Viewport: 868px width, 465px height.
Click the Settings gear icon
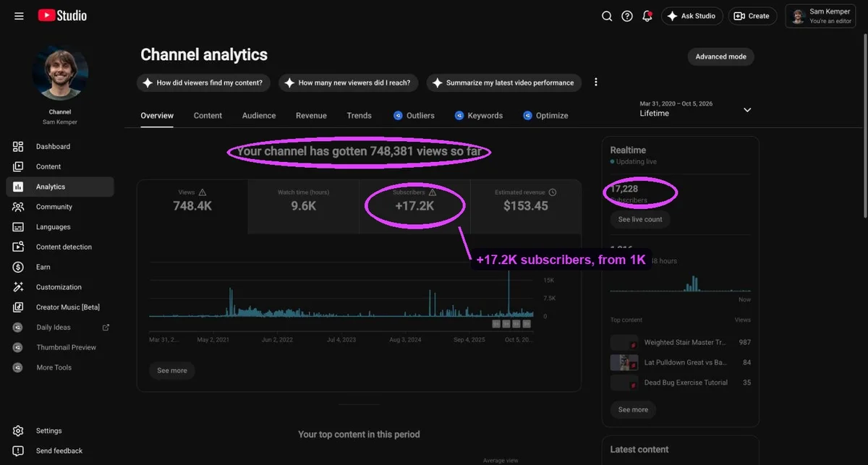[18, 431]
